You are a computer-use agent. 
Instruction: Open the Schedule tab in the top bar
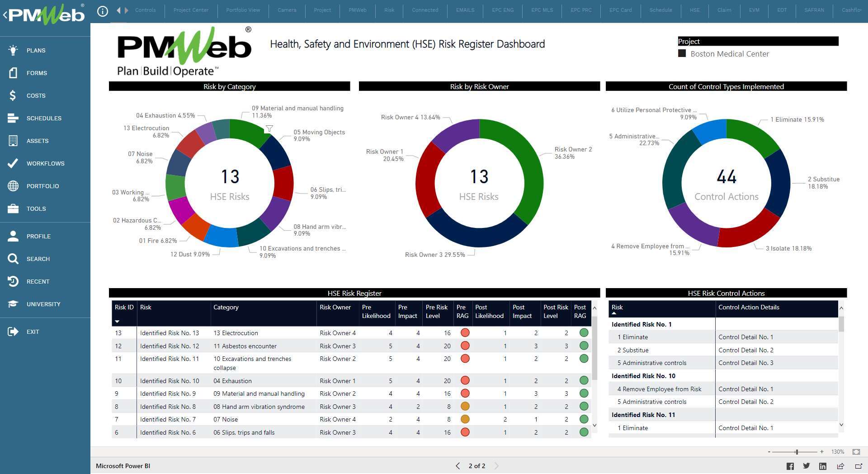(x=661, y=10)
